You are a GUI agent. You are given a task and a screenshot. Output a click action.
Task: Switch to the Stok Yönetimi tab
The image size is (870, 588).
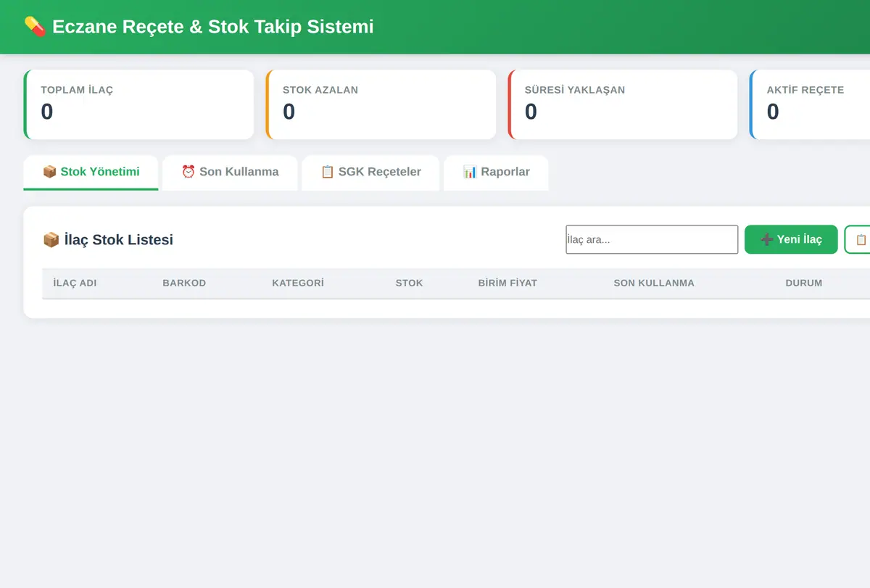(91, 173)
